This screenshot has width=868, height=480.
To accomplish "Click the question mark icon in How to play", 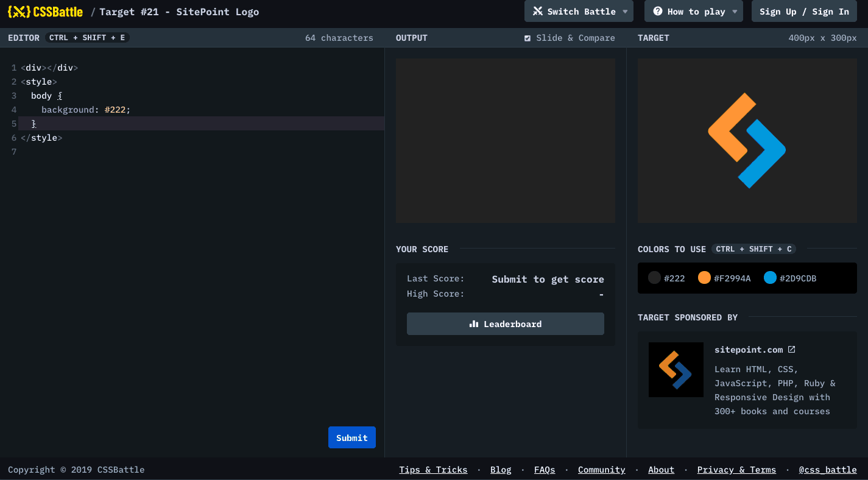I will (657, 12).
